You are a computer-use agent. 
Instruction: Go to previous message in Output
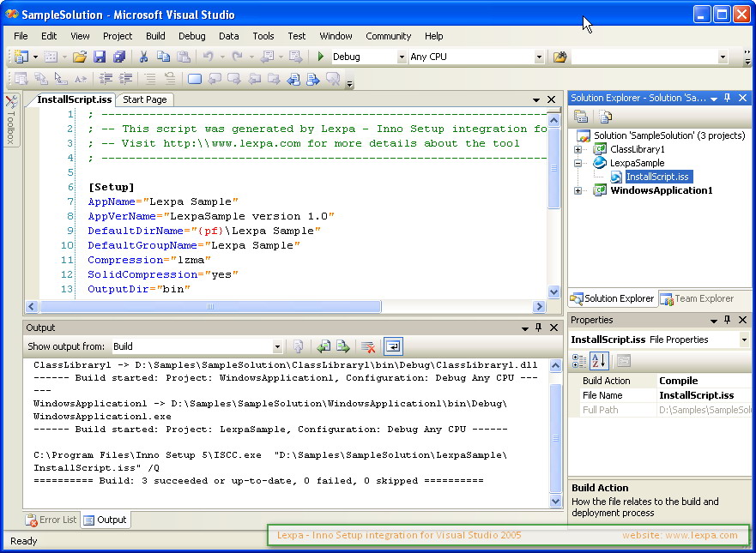pos(324,346)
